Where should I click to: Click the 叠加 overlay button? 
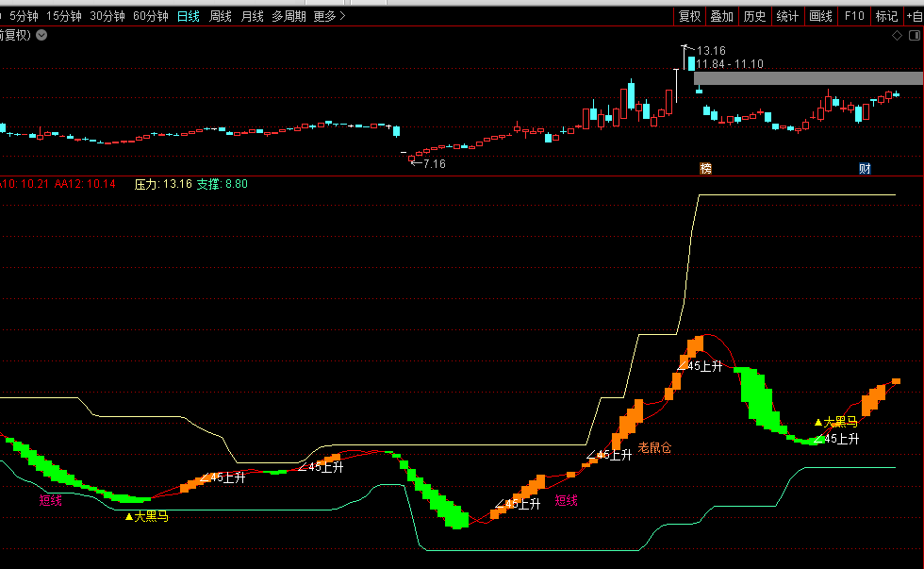click(721, 16)
